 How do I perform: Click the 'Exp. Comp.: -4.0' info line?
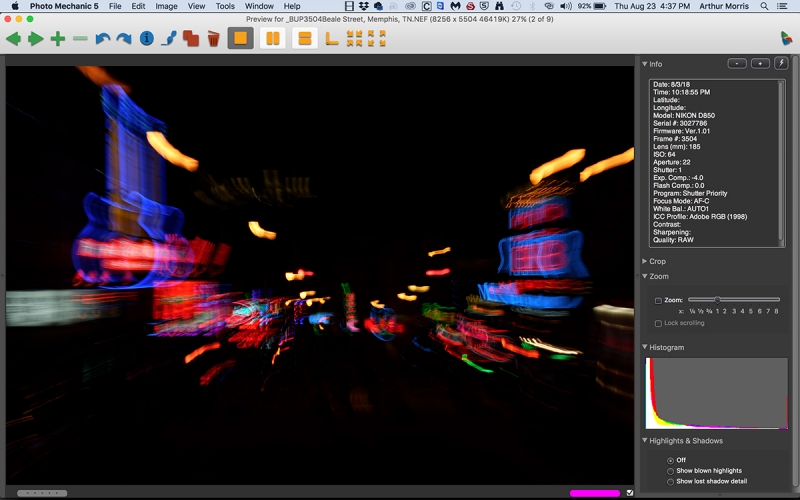pyautogui.click(x=678, y=178)
